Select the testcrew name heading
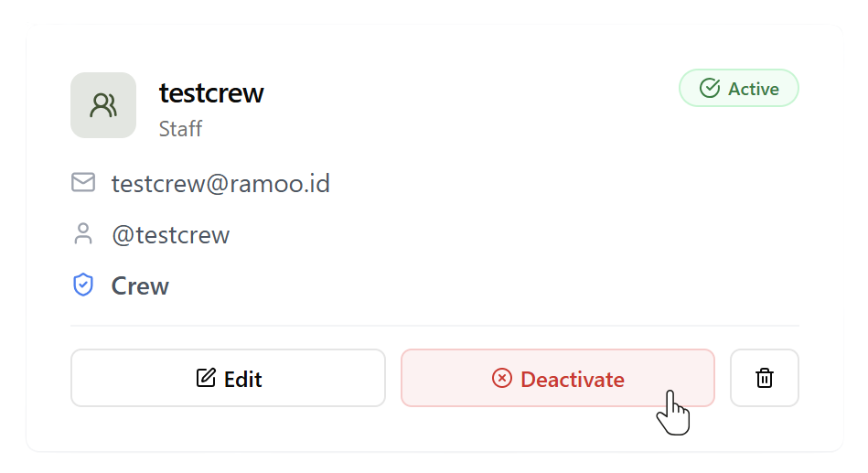This screenshot has width=868, height=473. click(211, 93)
